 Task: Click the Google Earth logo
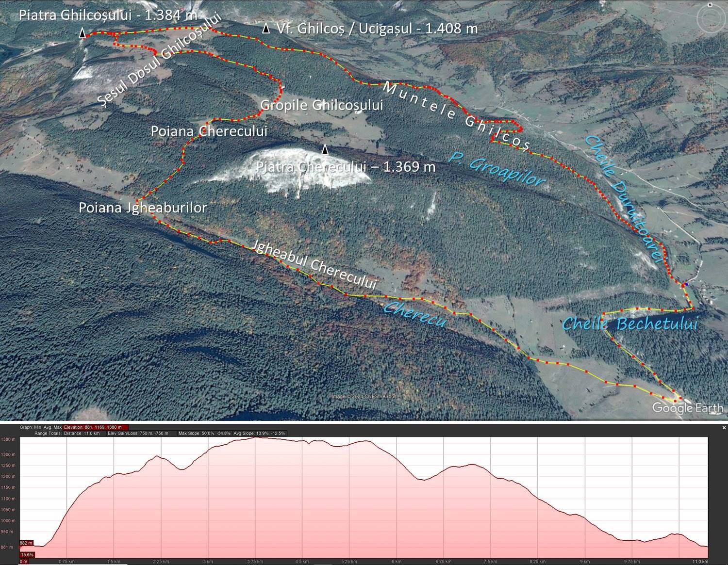[x=687, y=408]
